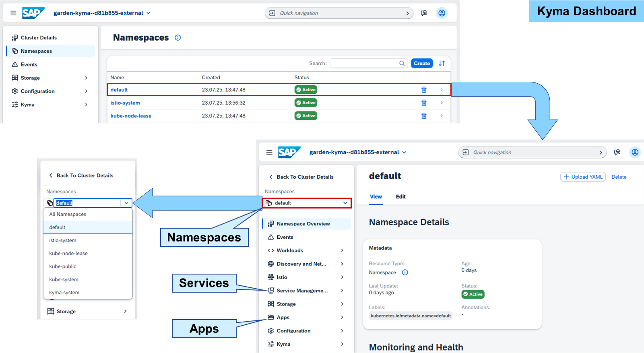Open user profile avatar in default namespace window
The image size is (644, 353).
pos(635,153)
